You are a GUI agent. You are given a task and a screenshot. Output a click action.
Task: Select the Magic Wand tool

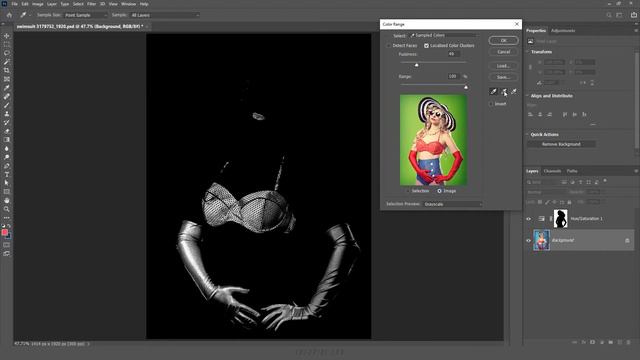(7, 62)
